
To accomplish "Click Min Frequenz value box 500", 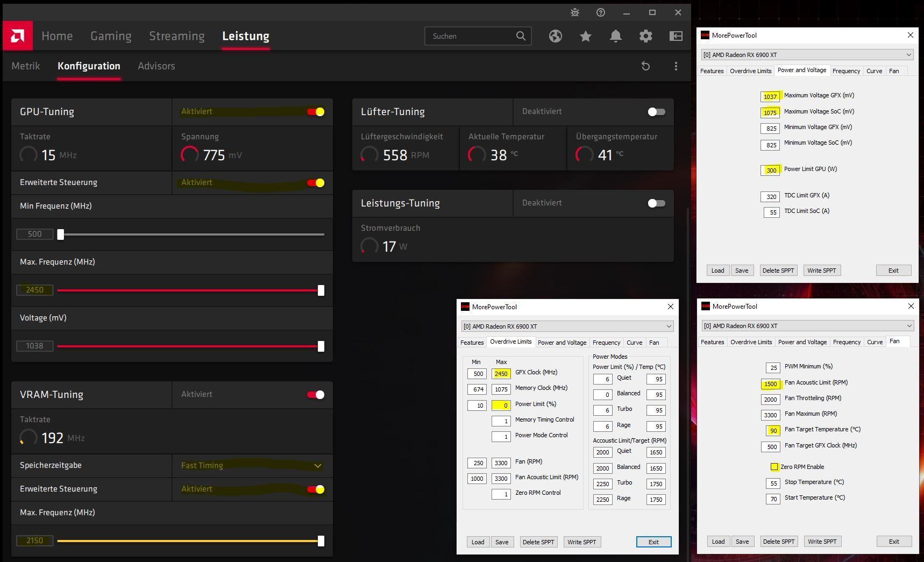I will point(35,234).
